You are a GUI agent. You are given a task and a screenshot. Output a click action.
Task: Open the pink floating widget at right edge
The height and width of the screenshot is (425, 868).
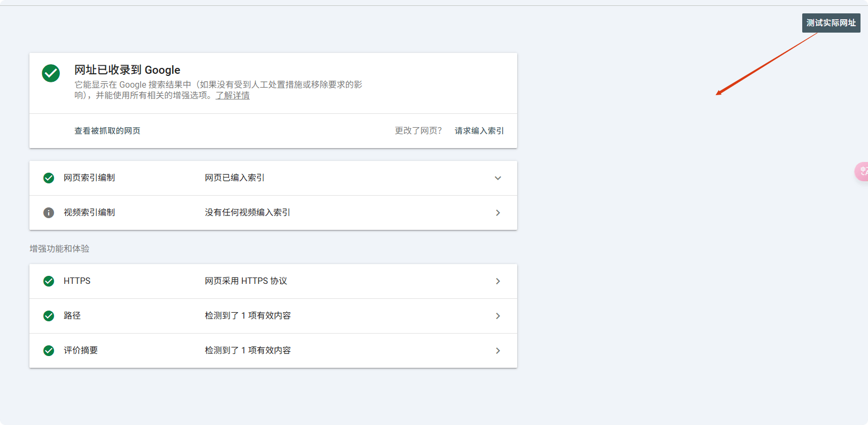862,172
